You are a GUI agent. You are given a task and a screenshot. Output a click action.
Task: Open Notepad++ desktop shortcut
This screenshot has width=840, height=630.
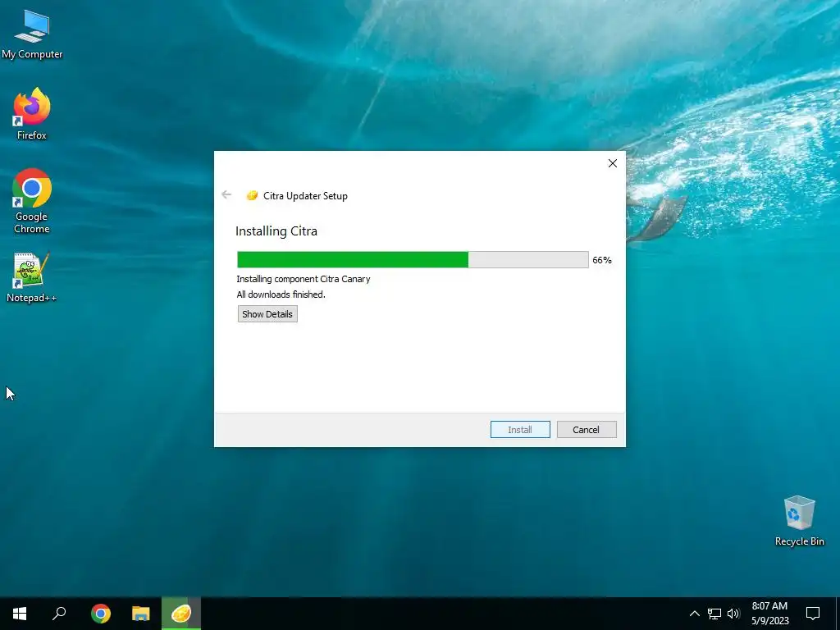pos(32,277)
